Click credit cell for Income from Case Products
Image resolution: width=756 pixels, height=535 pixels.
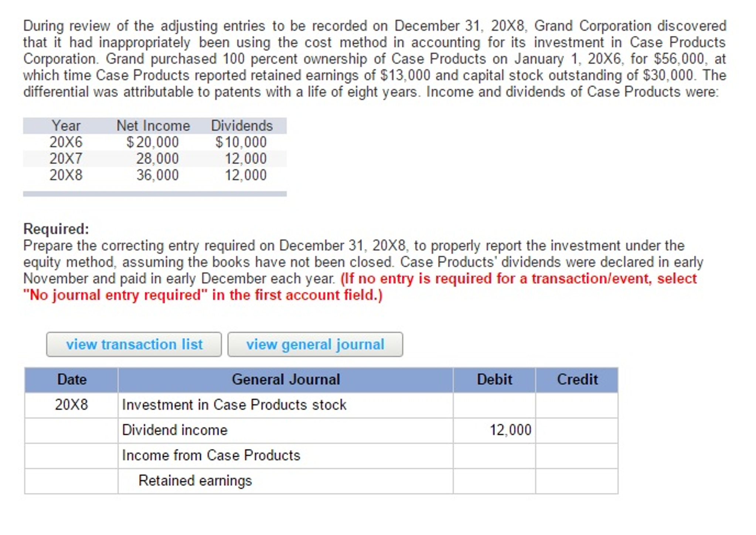coord(576,456)
